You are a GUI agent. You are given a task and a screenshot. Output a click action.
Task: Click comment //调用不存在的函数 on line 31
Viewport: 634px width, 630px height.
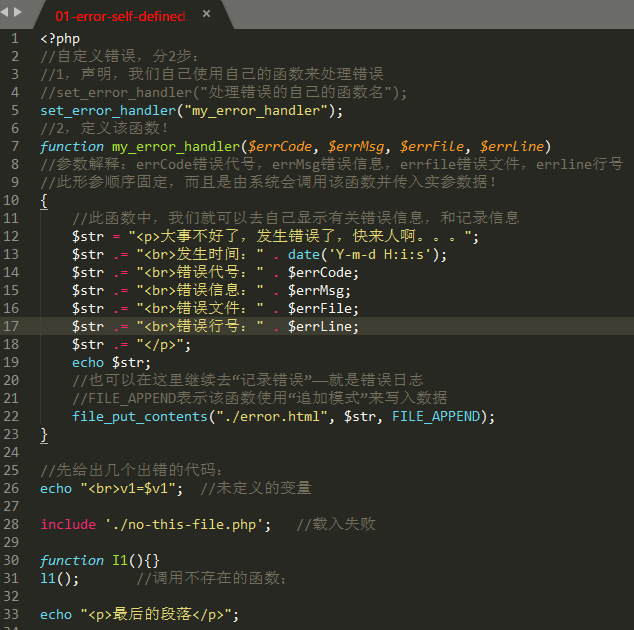(212, 579)
